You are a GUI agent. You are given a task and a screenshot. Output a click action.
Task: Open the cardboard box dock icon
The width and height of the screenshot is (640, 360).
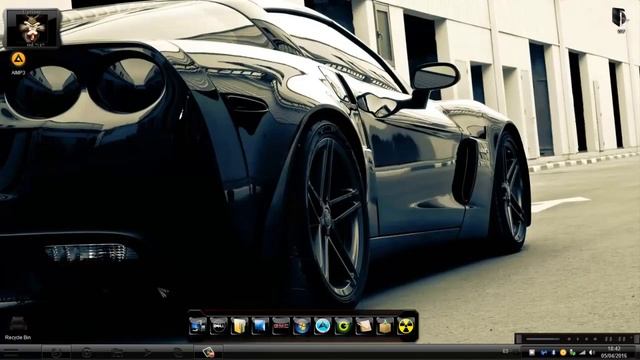[385, 326]
